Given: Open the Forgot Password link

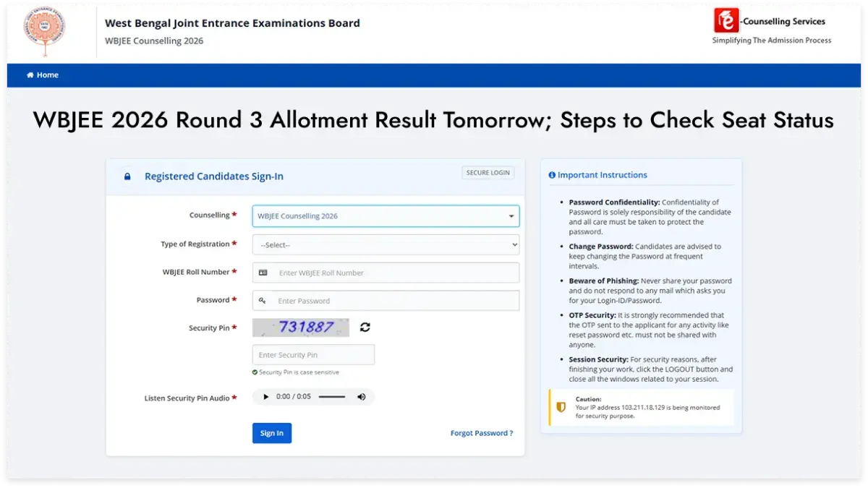Looking at the screenshot, I should (x=482, y=433).
